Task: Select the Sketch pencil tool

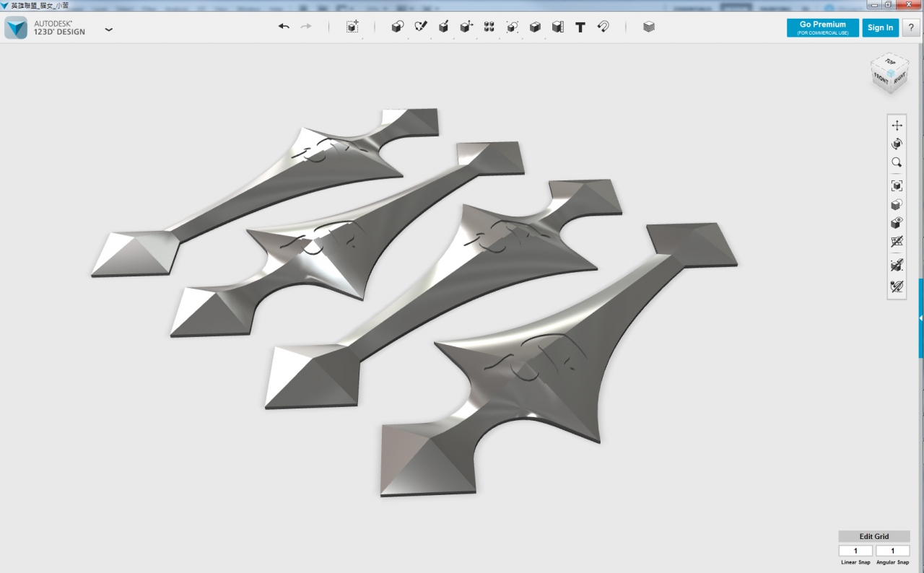Action: click(x=420, y=27)
